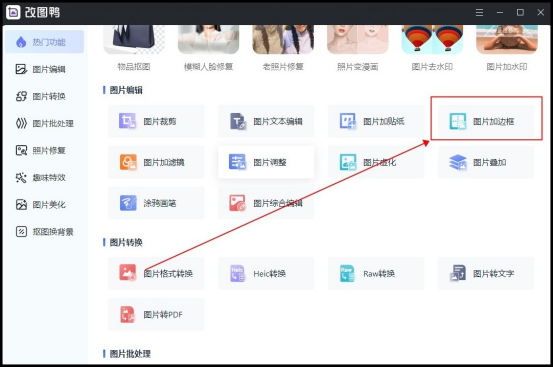Click the 模糊人脸修复 thumbnail

tap(208, 39)
